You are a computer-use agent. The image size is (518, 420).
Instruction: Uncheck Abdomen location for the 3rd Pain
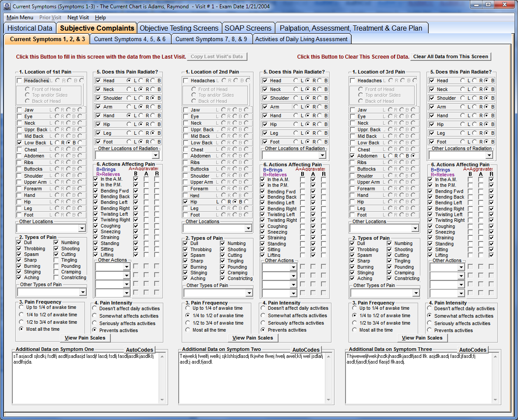click(x=352, y=156)
